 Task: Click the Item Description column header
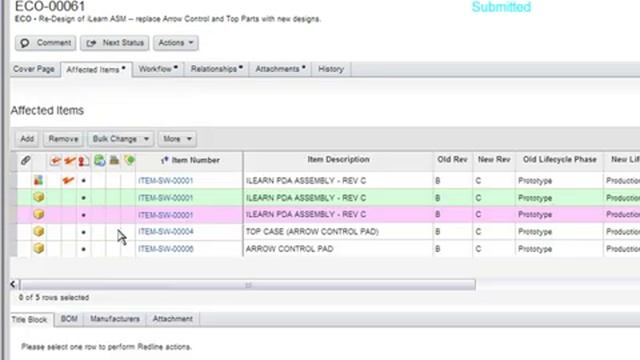(338, 160)
